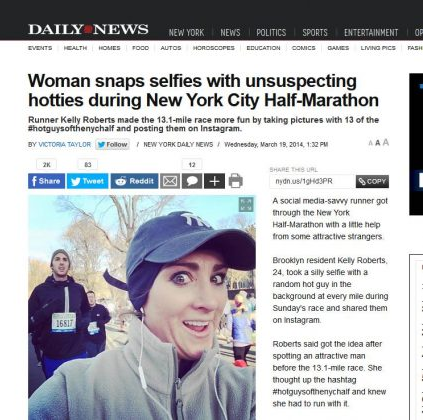This screenshot has width=423, height=420.
Task: Share article on Reddit
Action: coord(134,181)
